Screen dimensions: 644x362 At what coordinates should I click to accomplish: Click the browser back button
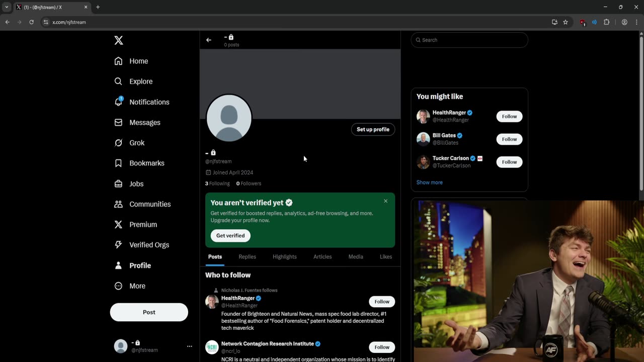(x=7, y=22)
